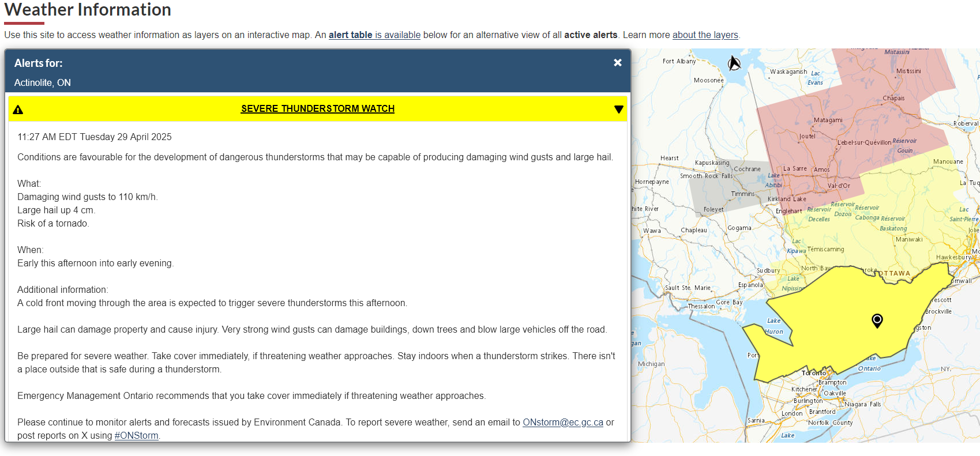Viewport: 980px width, 456px height.
Task: Click the Kirkland Lake map label
Action: 787,199
